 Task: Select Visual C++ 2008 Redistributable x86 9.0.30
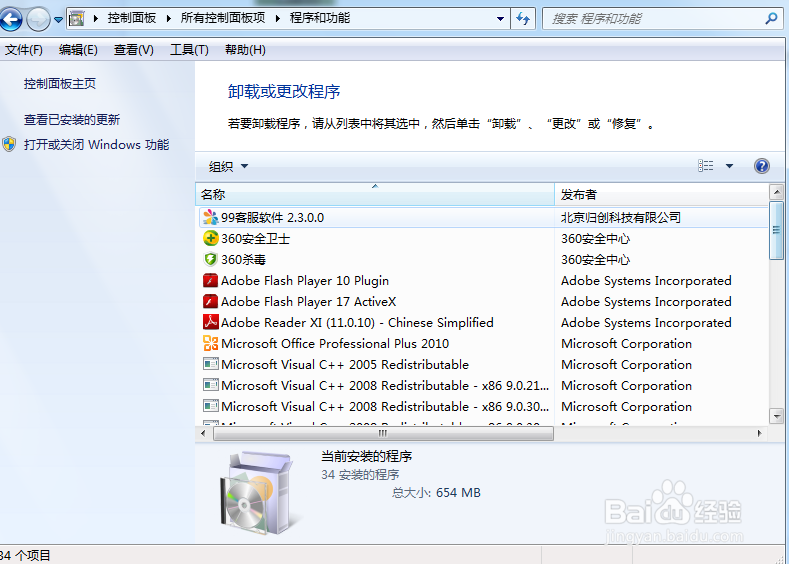385,407
